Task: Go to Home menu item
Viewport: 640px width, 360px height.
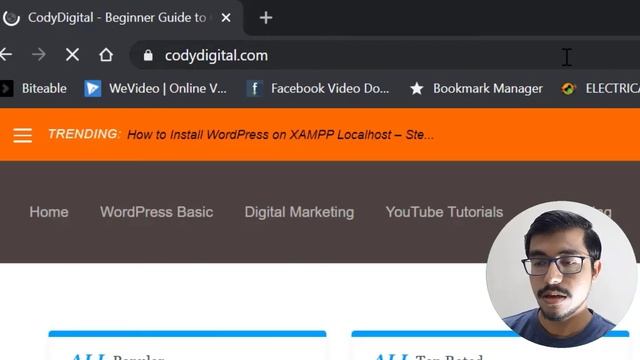Action: 49,212
